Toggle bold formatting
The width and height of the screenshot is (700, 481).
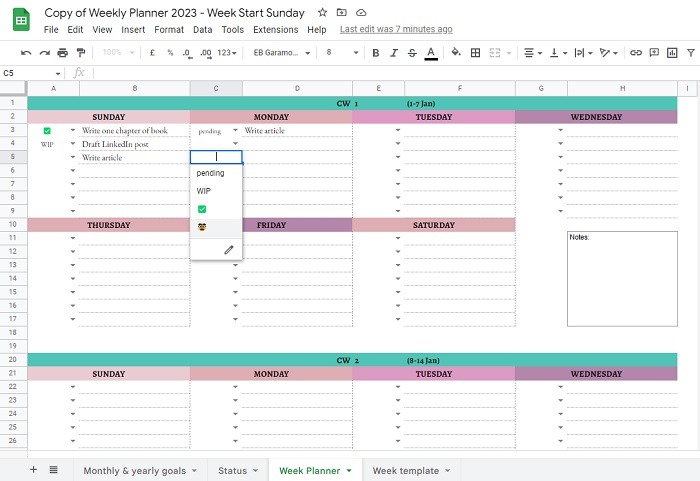[x=376, y=53]
